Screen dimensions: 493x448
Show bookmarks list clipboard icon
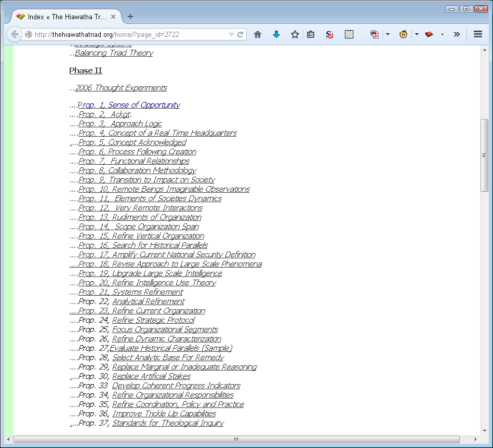[x=311, y=34]
